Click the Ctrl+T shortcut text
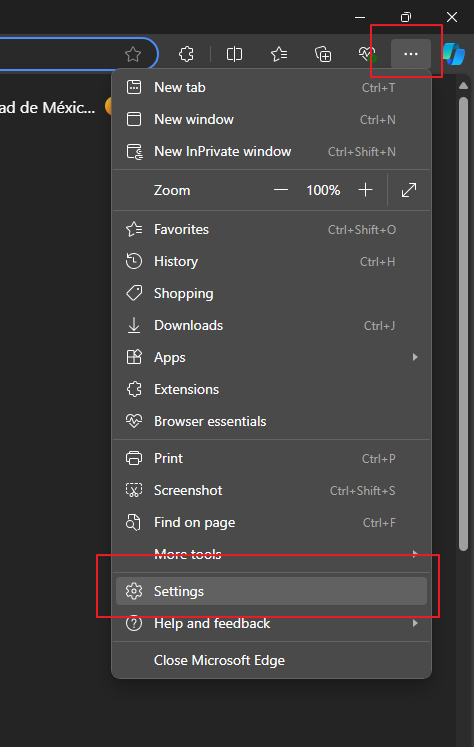 coord(378,88)
